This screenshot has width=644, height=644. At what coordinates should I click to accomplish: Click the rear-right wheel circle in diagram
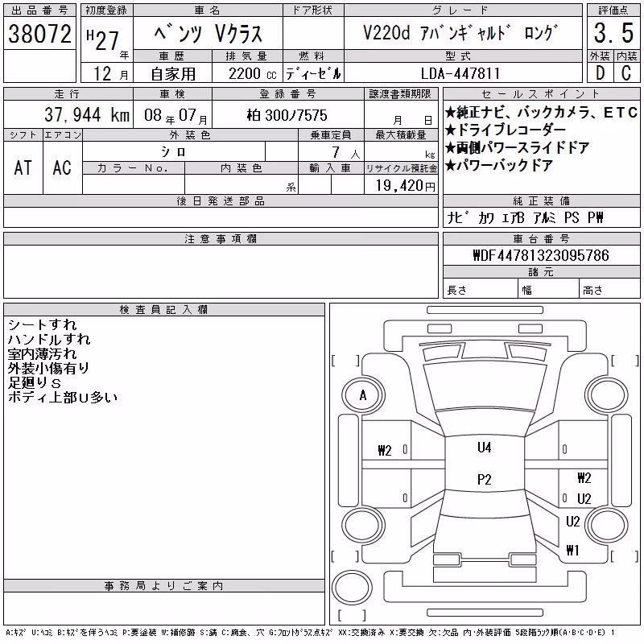tap(607, 525)
